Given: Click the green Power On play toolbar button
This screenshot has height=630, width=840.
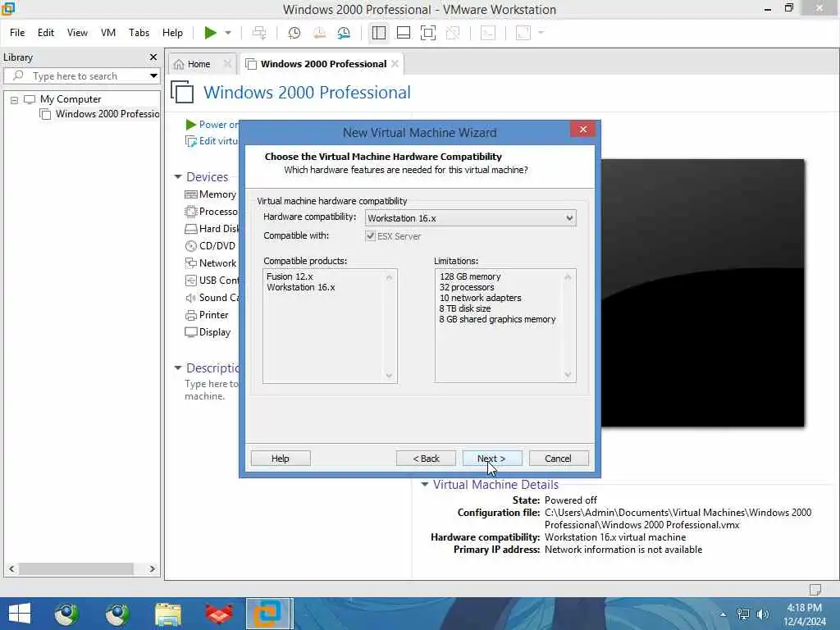Looking at the screenshot, I should (210, 33).
